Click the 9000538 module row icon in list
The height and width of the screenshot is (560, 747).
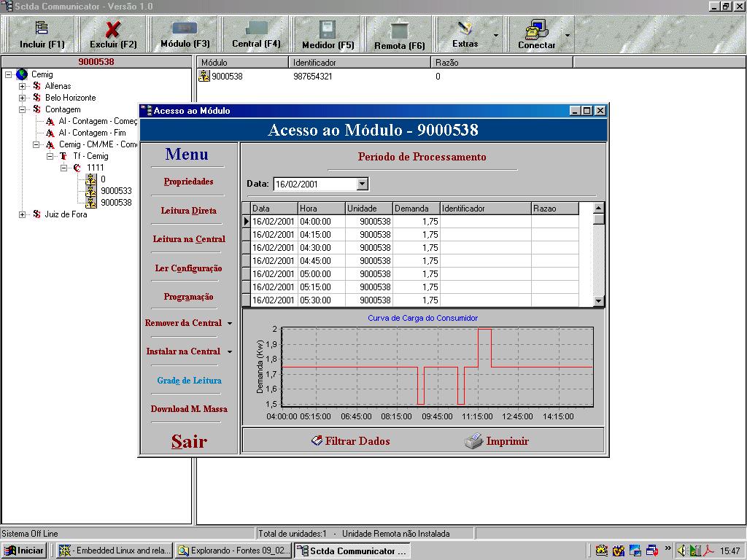click(x=204, y=76)
